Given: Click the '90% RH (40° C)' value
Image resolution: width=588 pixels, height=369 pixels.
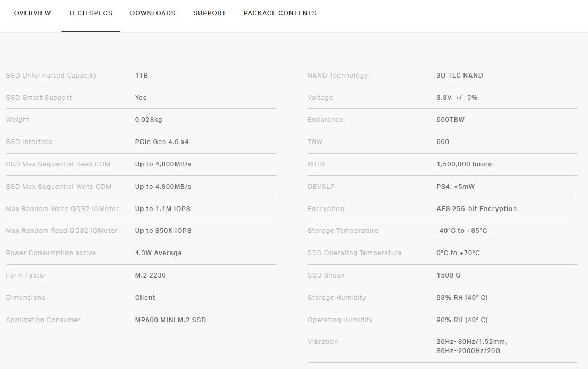Looking at the screenshot, I should [462, 320].
